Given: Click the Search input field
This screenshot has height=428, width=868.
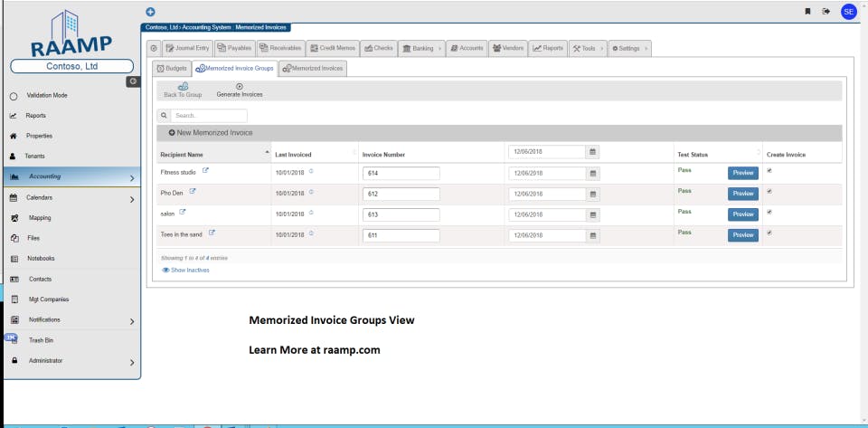Looking at the screenshot, I should (209, 116).
